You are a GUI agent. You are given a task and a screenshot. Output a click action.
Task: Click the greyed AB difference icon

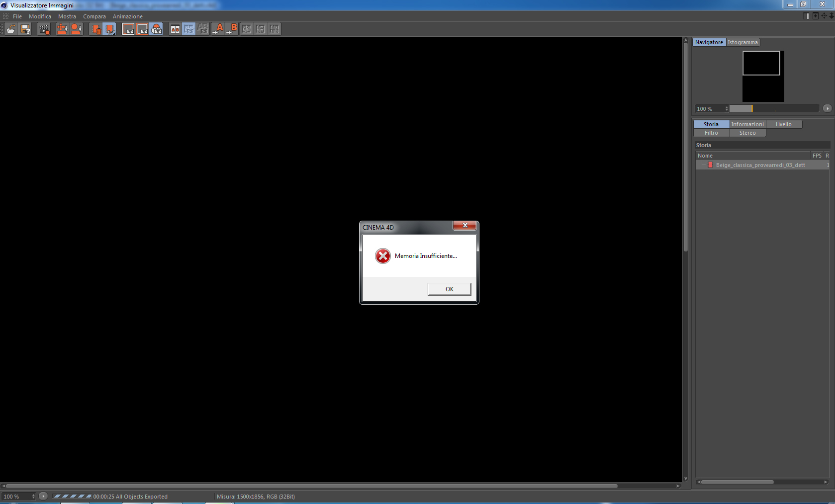coord(203,29)
